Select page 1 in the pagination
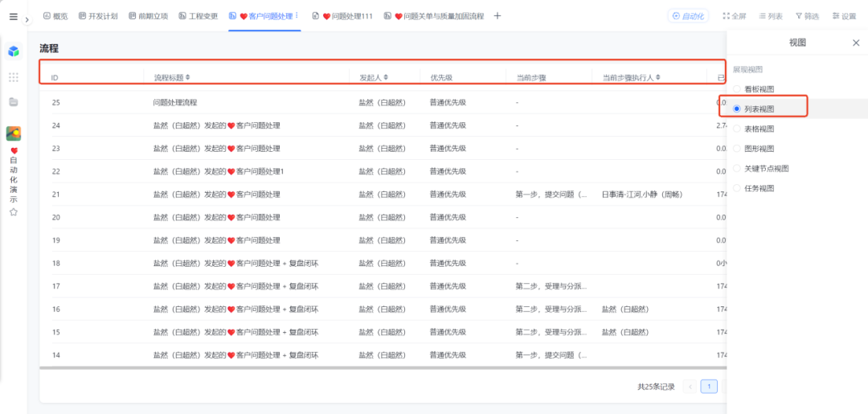Image resolution: width=868 pixels, height=414 pixels. (709, 387)
